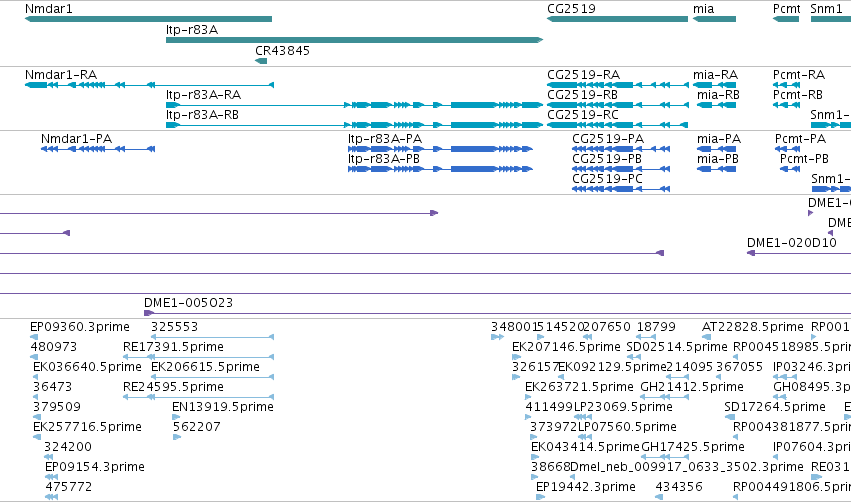Click the Nmdar1-PA protein feature
851x502 pixels.
98,149
